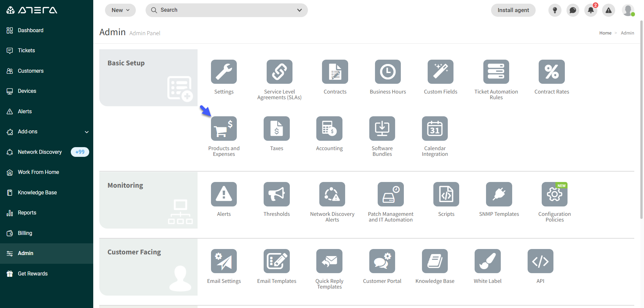Open Quick Reply Templates icon
Screen dimensions: 644x308
coord(329,261)
